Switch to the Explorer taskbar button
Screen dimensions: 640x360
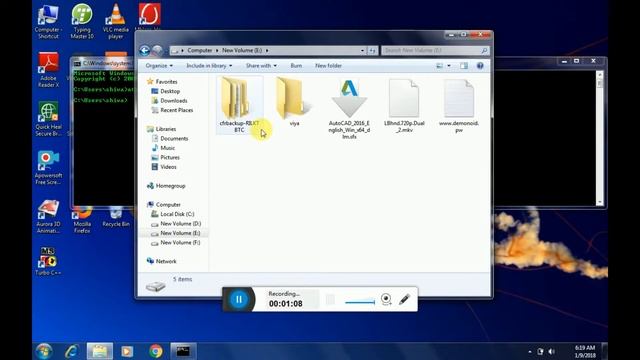(x=100, y=351)
